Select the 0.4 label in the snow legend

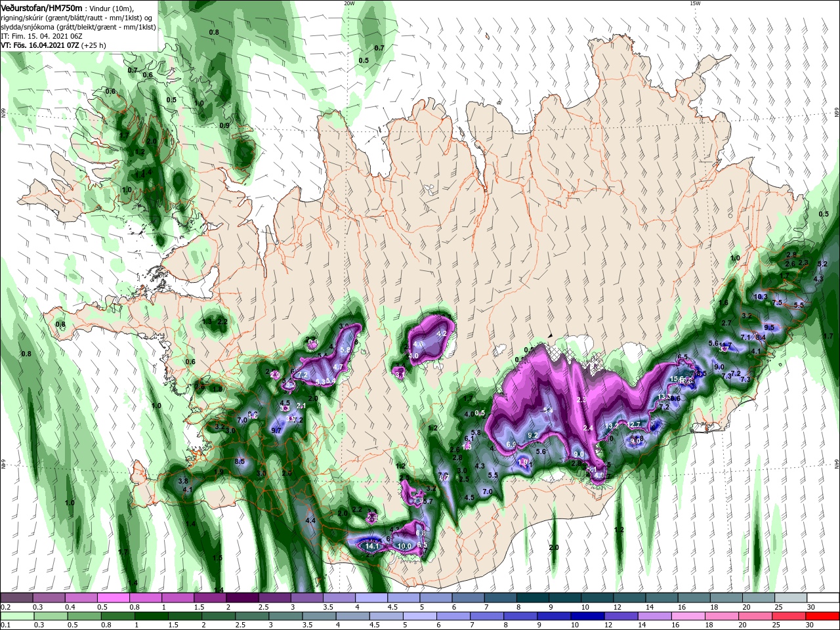[70, 607]
